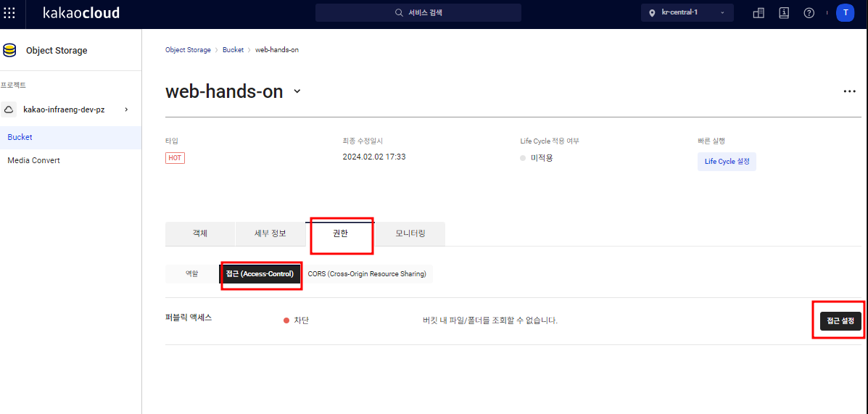This screenshot has height=414, width=868.
Task: Switch to the 세부 정보 tab
Action: [x=270, y=233]
